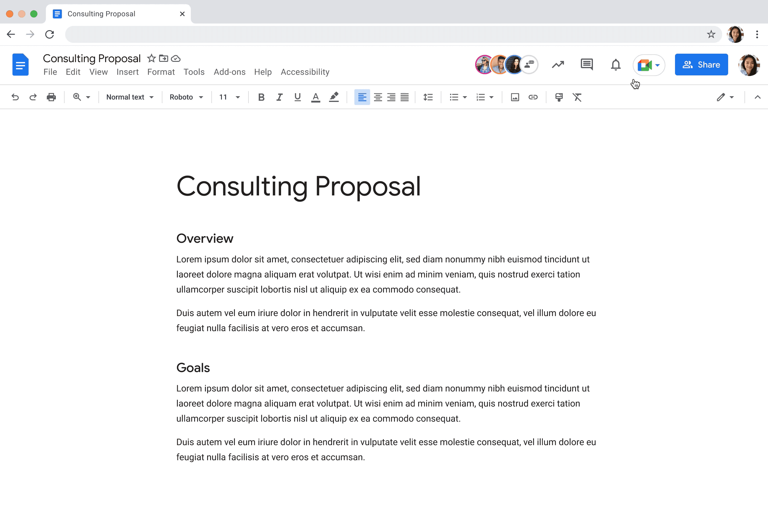Click the Italic formatting icon
Image resolution: width=768 pixels, height=532 pixels.
[279, 97]
